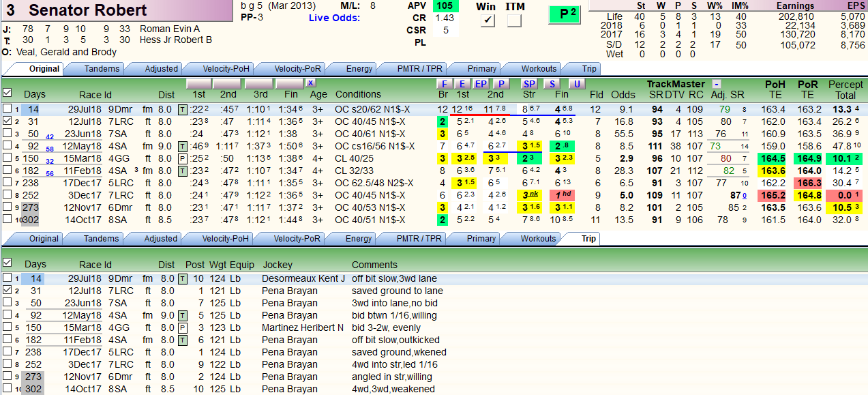The image size is (868, 395).
Task: Click the 'Comments' column header in the Trip table
Action: tap(374, 265)
